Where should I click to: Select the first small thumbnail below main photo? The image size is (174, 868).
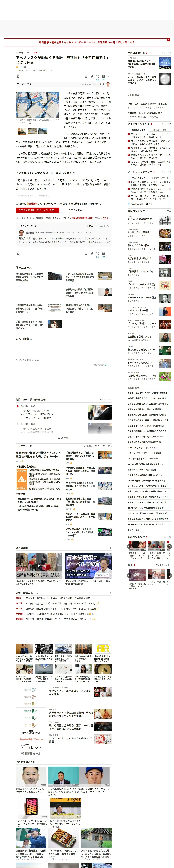click(22, 131)
